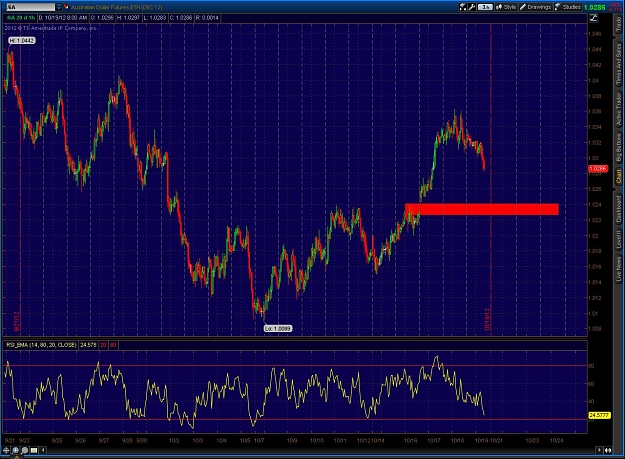Click the RSI_EMA (14, 80, 20, CLOSE) study label
This screenshot has width=625, height=459.
(x=41, y=345)
